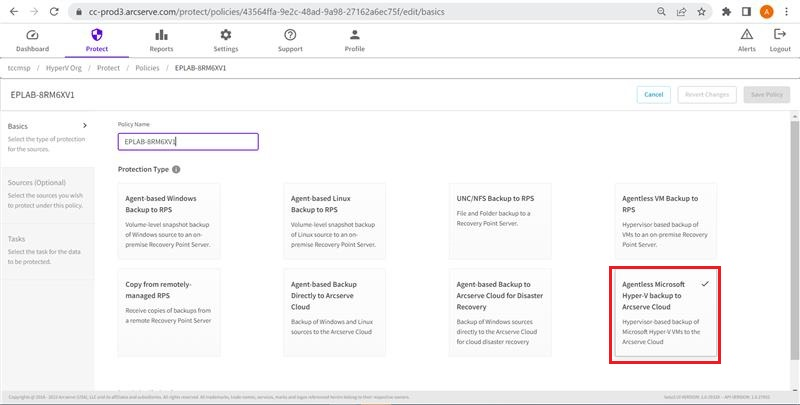Open the Profile person icon
800x405 pixels.
[x=355, y=35]
